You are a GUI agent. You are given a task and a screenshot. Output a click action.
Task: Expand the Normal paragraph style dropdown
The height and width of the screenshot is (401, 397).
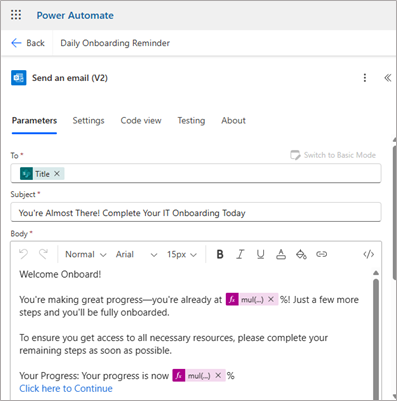[x=86, y=254]
